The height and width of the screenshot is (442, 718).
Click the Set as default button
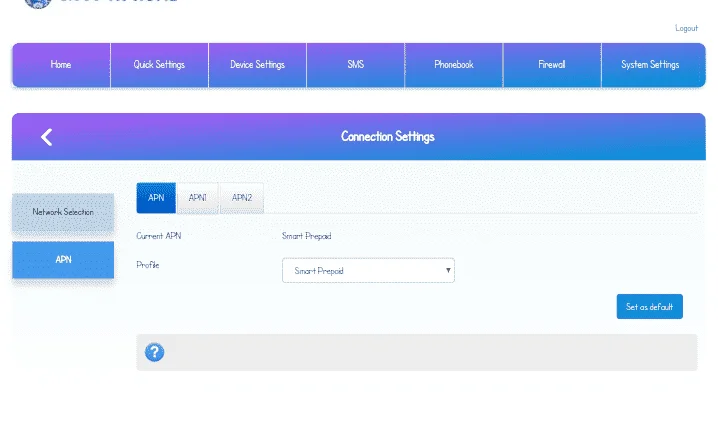(x=649, y=307)
